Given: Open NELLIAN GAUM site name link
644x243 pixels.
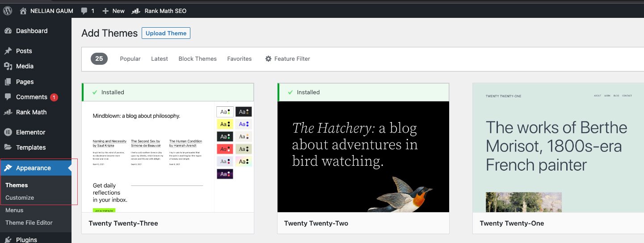Looking at the screenshot, I should click(x=51, y=11).
